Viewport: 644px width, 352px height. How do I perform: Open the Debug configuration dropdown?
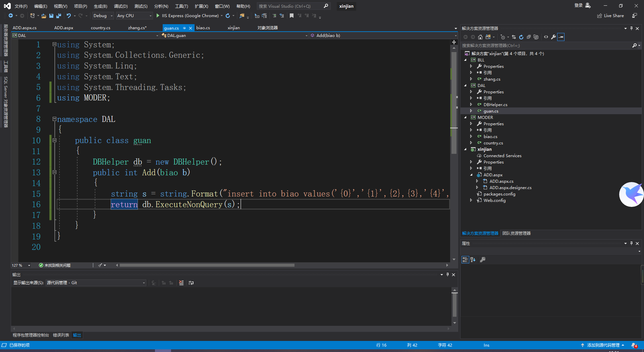coord(103,16)
